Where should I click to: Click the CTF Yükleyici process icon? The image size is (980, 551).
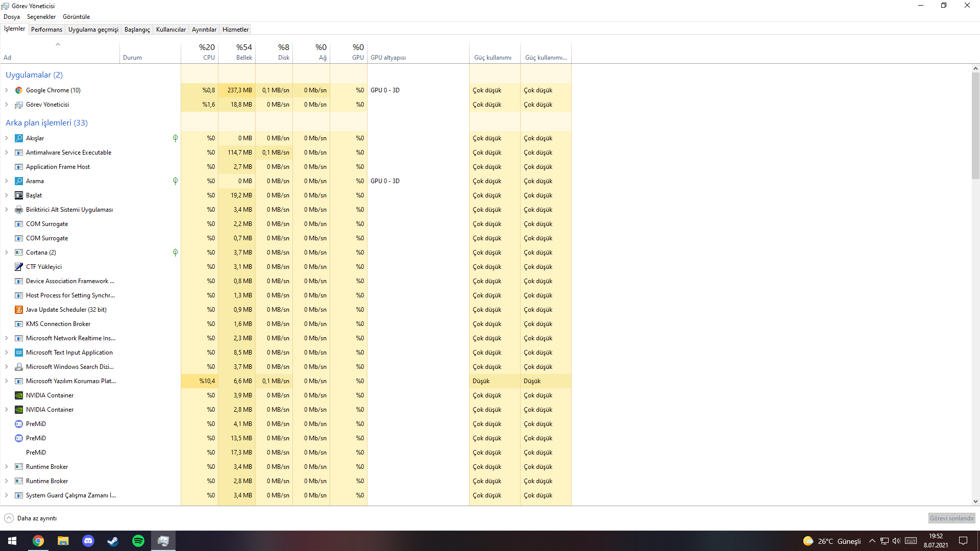tap(19, 267)
